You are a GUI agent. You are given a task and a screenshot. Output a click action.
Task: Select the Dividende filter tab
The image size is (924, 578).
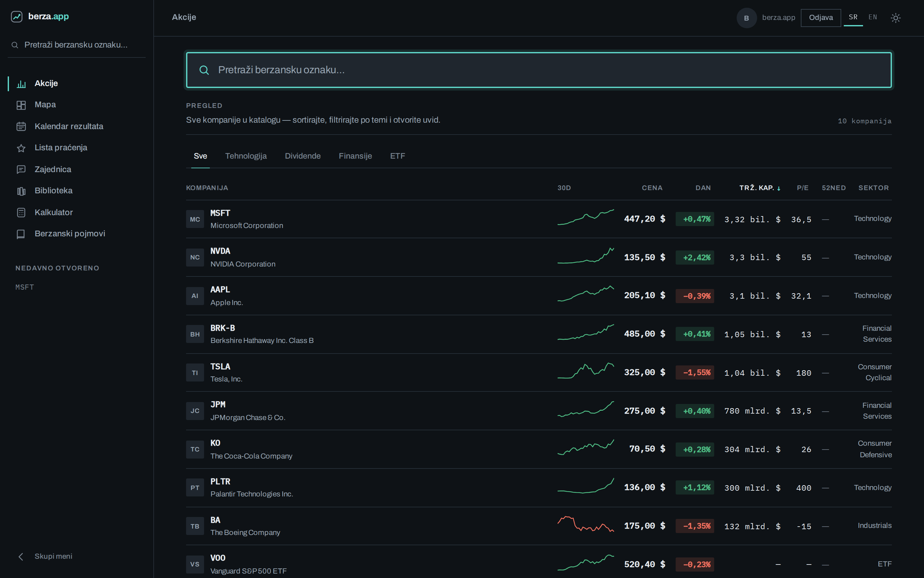tap(303, 156)
